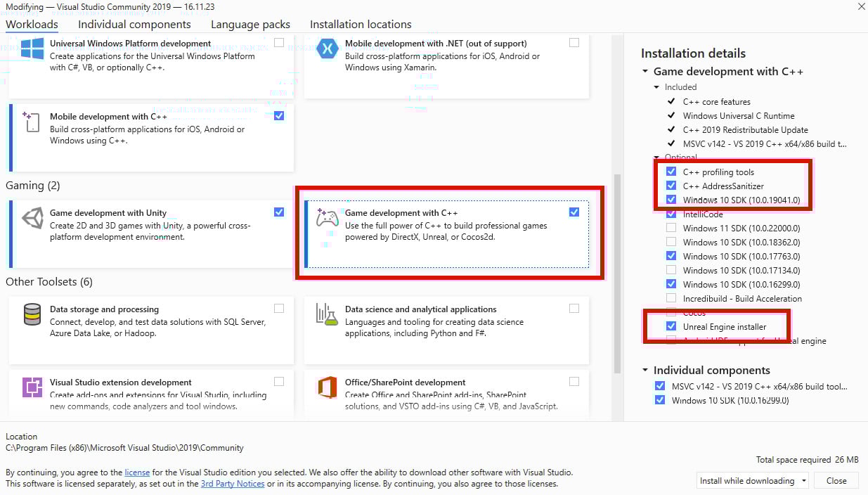The width and height of the screenshot is (868, 495).
Task: Collapse Game development with C++ details
Action: [645, 72]
